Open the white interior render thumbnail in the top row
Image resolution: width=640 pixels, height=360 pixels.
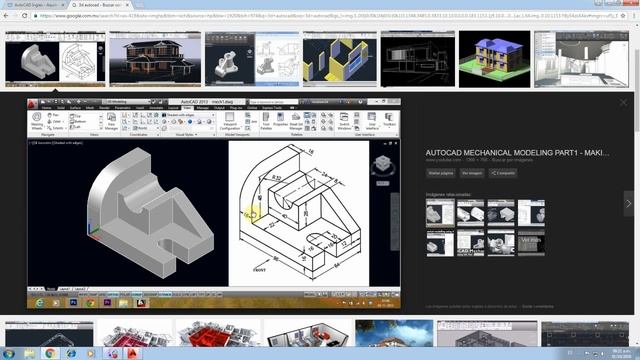pyautogui.click(x=582, y=59)
